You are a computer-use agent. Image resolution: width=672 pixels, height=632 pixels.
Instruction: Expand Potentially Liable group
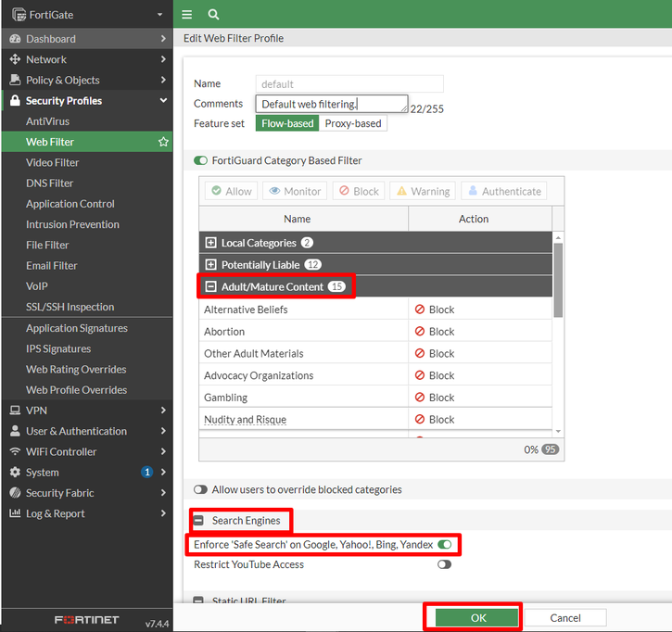pyautogui.click(x=210, y=264)
